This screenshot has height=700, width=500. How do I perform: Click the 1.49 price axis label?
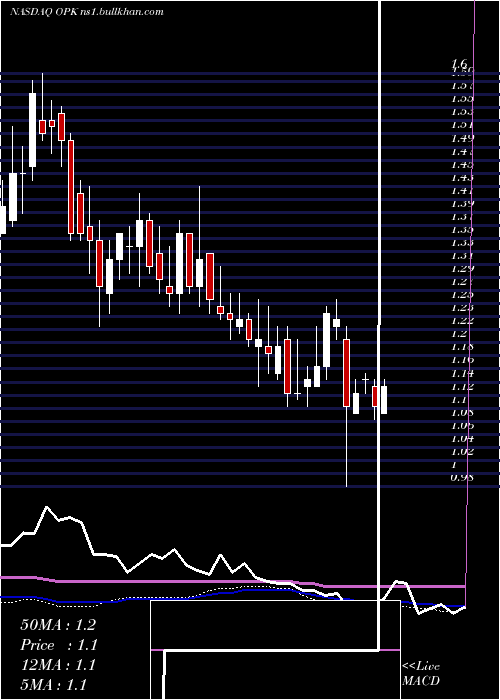coord(462,138)
